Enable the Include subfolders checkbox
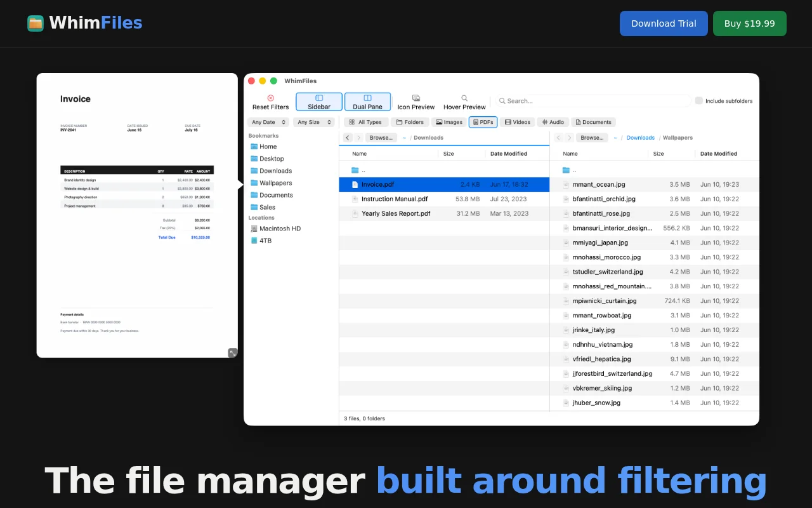The height and width of the screenshot is (508, 812). [699, 101]
